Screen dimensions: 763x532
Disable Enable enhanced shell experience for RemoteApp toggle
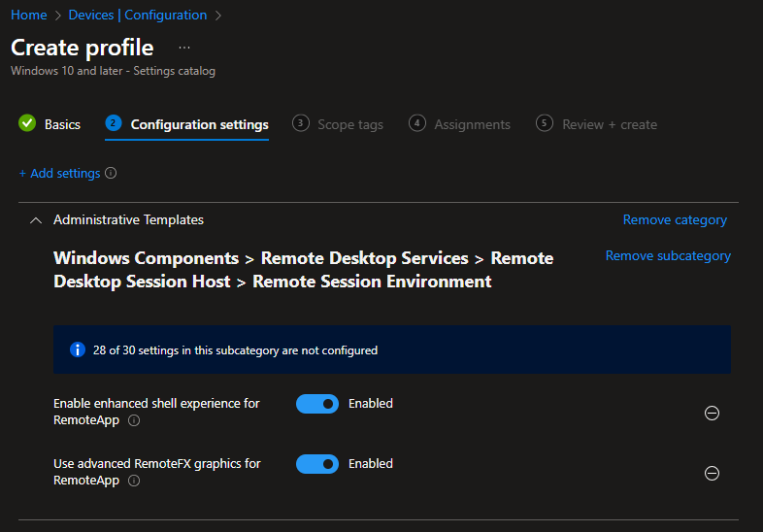click(x=317, y=404)
